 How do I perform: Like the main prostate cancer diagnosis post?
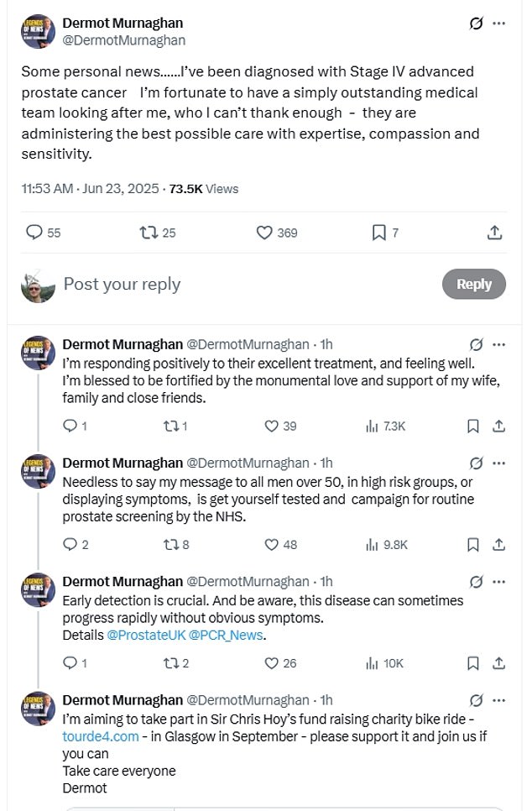(x=264, y=233)
